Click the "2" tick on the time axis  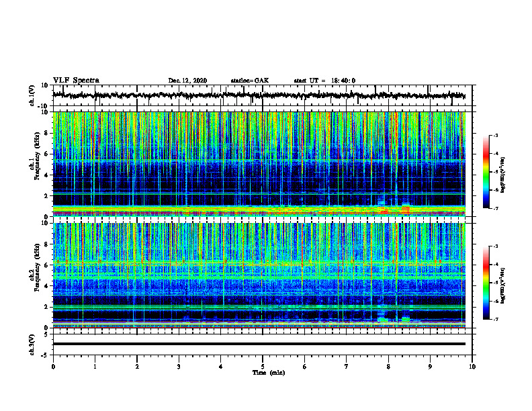coord(137,367)
